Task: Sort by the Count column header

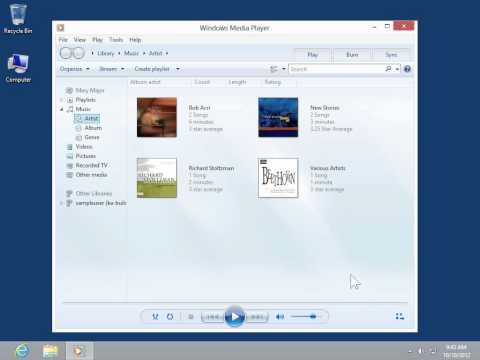Action: 202,82
